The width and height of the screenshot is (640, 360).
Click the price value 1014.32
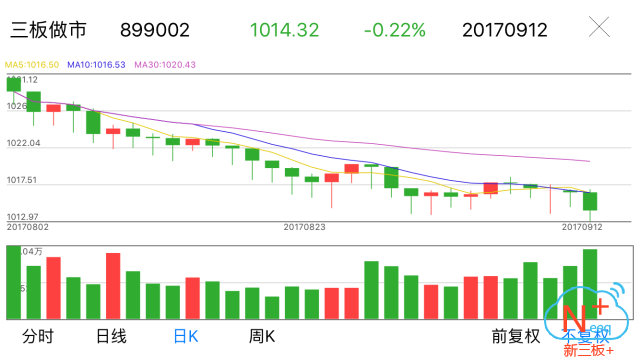pos(284,30)
